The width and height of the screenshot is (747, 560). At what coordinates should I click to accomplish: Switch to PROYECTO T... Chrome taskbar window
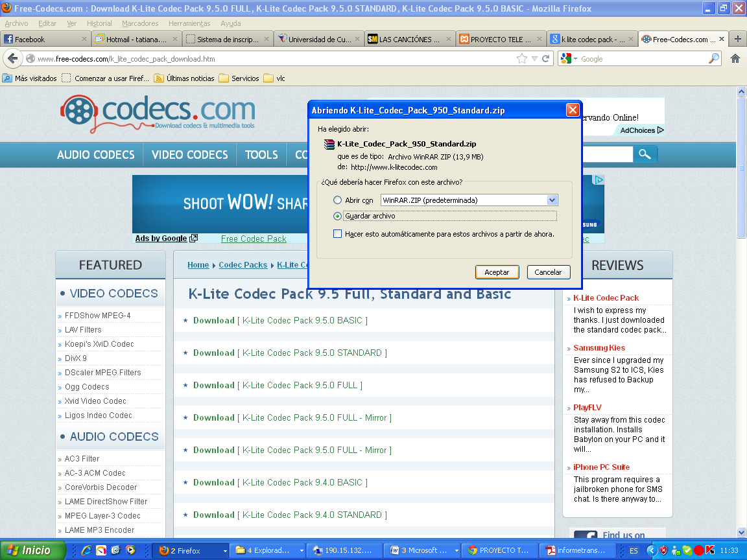click(499, 550)
